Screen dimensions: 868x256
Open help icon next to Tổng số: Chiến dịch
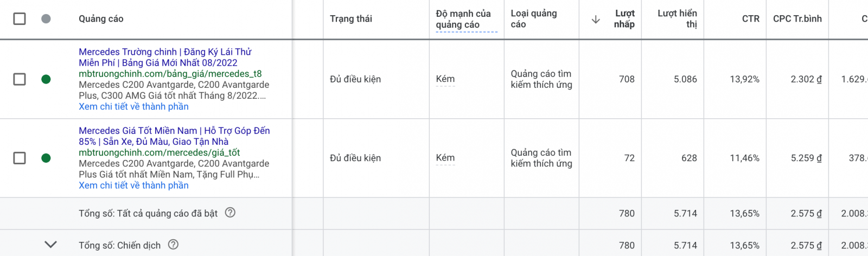173,245
